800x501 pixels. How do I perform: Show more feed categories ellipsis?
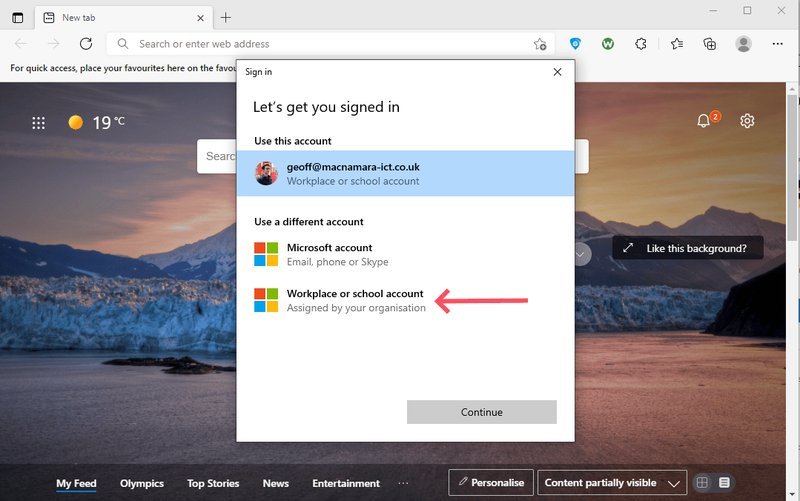(x=403, y=483)
